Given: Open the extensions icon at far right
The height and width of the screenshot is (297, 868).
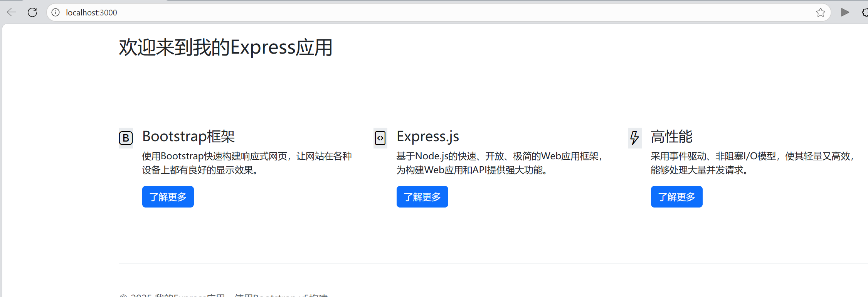Looking at the screenshot, I should 865,12.
